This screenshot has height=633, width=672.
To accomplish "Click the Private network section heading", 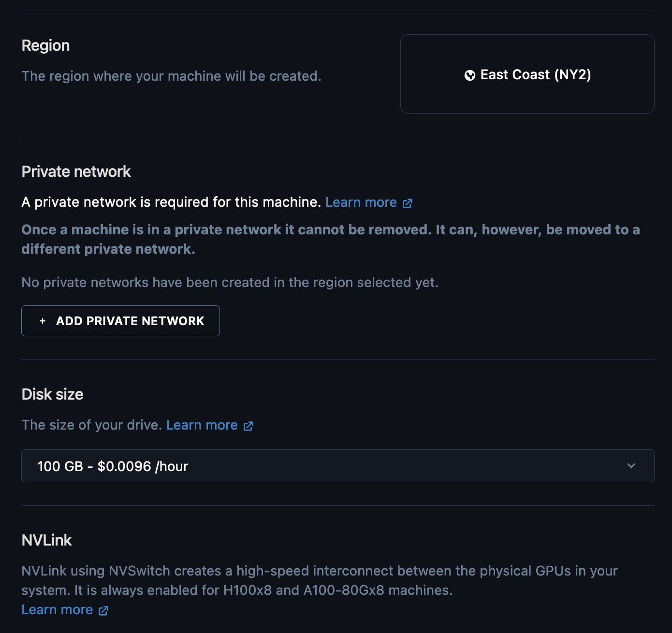I will [76, 172].
